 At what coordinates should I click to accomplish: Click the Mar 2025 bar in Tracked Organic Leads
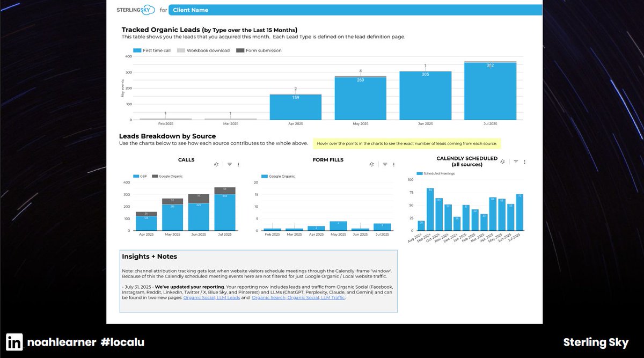230,119
